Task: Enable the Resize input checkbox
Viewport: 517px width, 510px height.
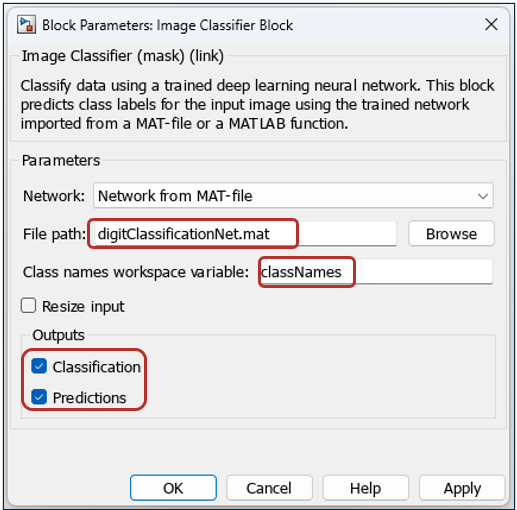Action: point(29,305)
